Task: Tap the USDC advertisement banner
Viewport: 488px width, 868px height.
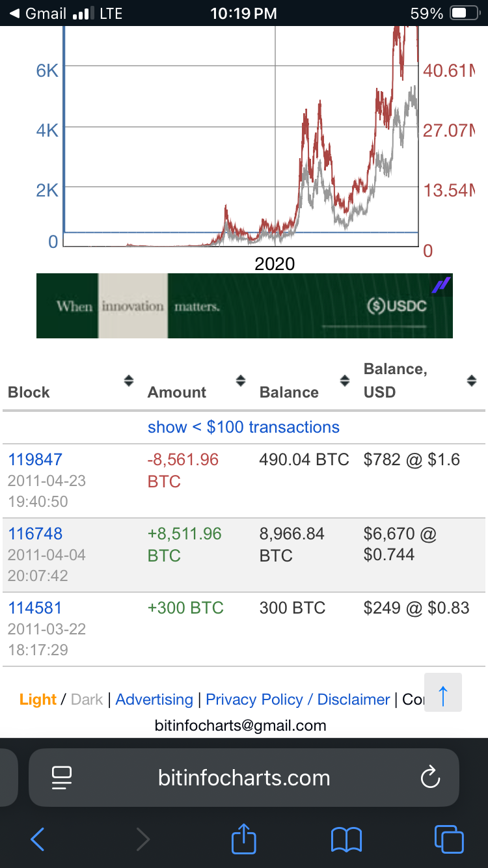Action: tap(244, 306)
